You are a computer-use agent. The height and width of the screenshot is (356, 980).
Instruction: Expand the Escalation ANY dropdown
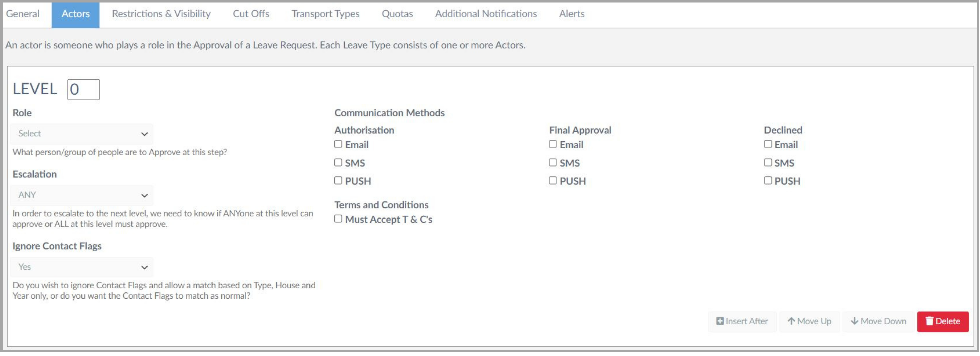82,195
